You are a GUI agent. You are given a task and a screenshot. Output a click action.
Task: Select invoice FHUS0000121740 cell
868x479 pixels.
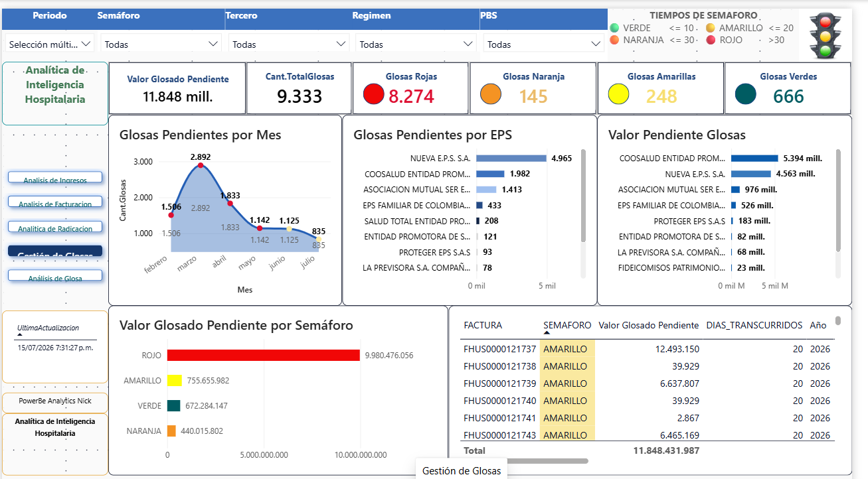click(x=500, y=401)
